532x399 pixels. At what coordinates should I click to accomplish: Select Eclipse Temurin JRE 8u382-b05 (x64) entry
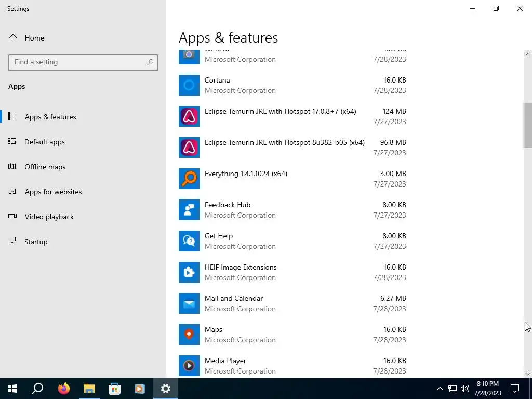point(285,142)
